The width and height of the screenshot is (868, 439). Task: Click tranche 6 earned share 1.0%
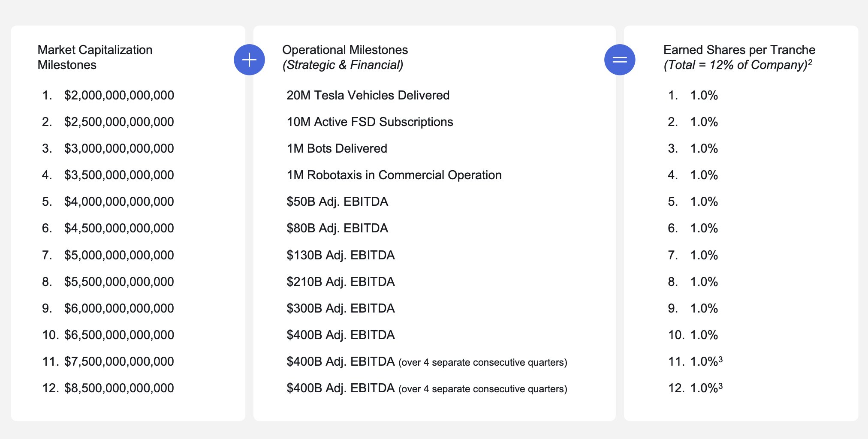[x=704, y=228]
